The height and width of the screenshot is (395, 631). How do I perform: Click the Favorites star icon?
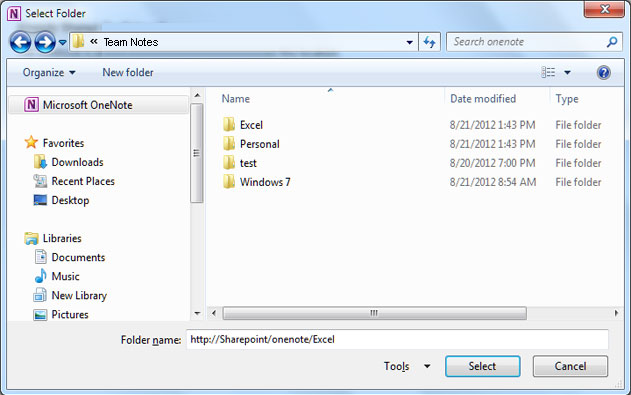point(31,142)
